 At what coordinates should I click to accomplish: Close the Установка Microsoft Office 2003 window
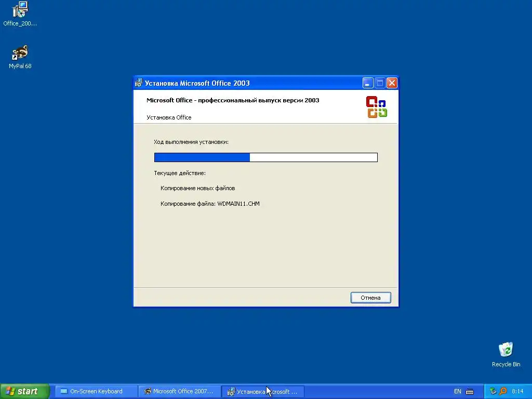coord(392,83)
